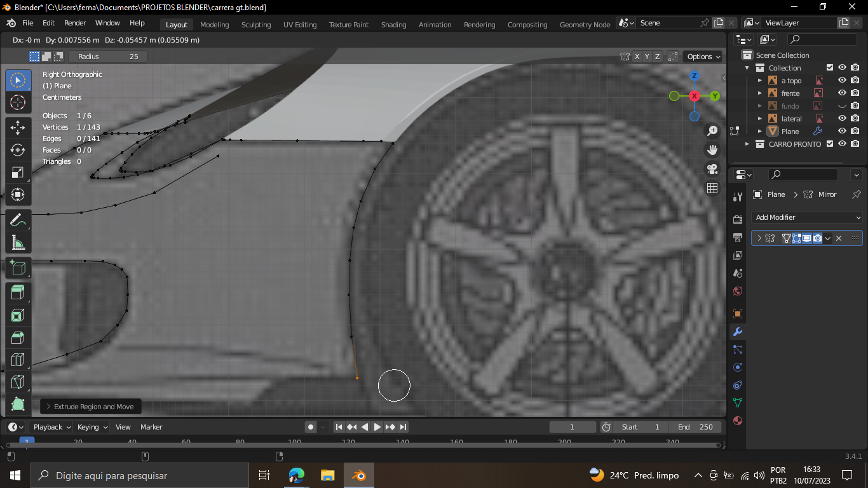
Task: Hide the Plane object in viewport
Action: coord(843,132)
